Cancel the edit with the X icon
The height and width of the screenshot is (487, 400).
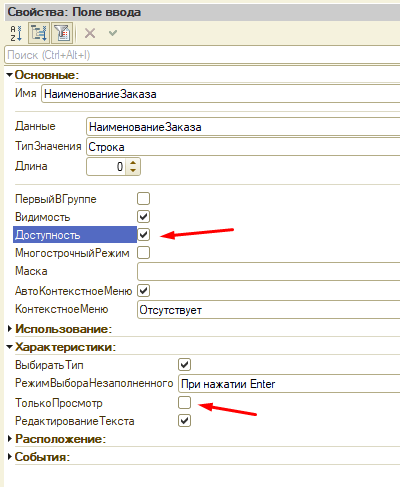(90, 33)
